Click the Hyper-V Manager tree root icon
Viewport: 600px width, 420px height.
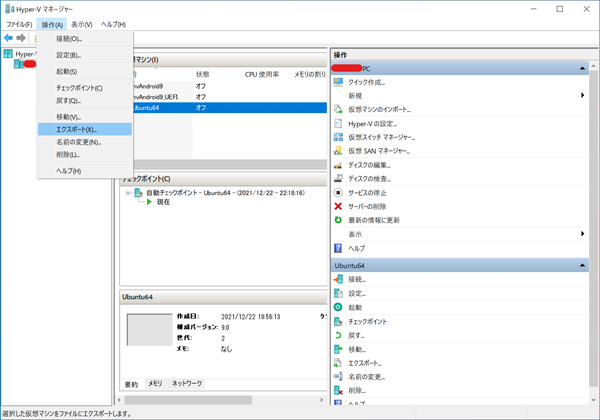(x=8, y=54)
